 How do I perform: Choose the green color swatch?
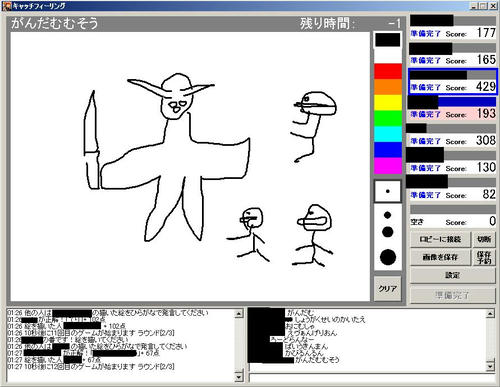[x=388, y=118]
